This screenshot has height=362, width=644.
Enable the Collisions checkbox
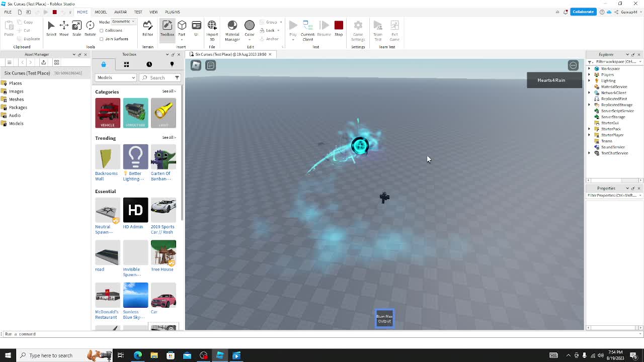coord(102,31)
